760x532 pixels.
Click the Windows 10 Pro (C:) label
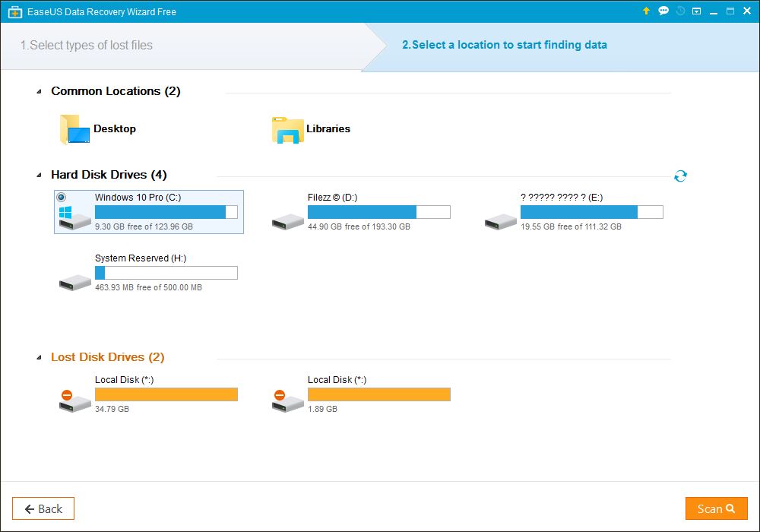pos(138,197)
